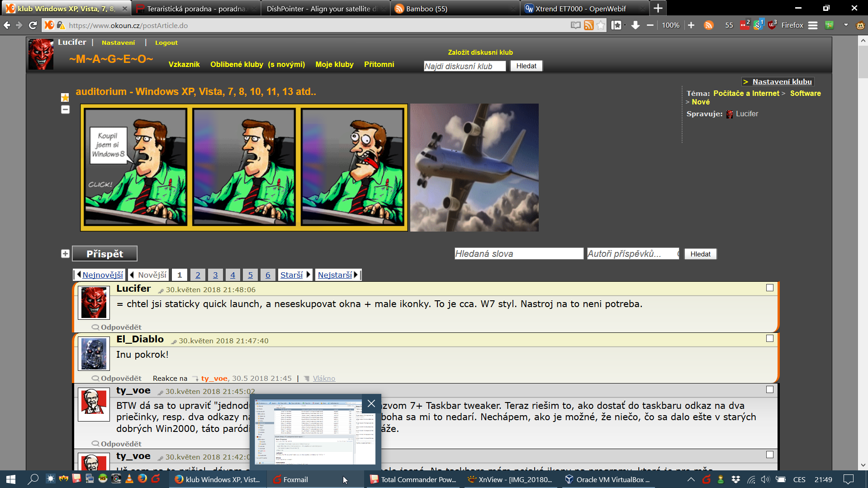Zoom out with the minus button
This screenshot has height=488, width=868.
tap(650, 25)
